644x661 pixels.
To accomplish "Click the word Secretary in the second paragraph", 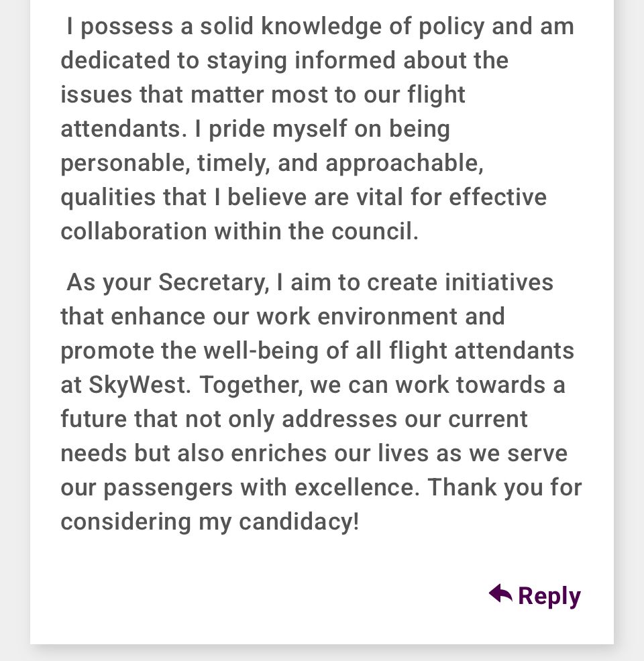I will click(213, 282).
